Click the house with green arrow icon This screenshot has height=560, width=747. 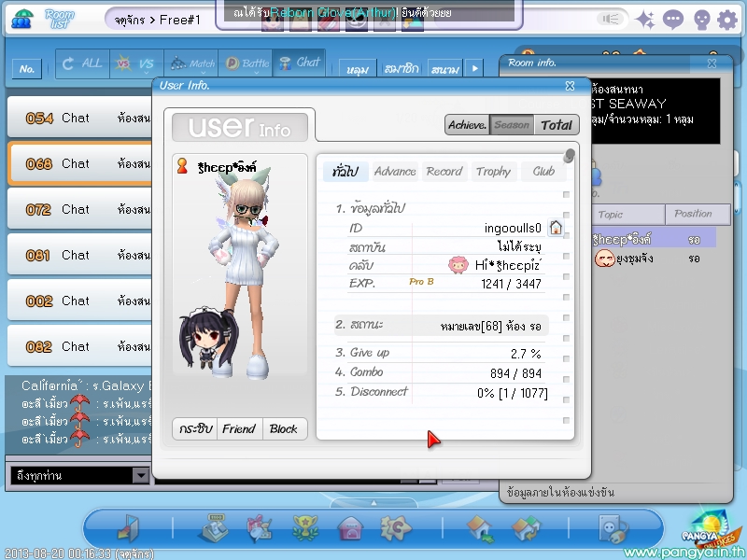(480, 529)
